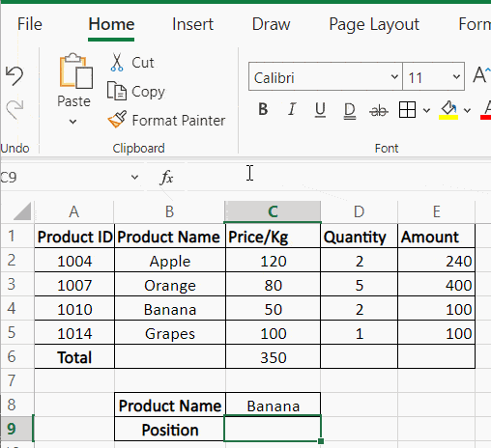Viewport: 491px width, 448px height.
Task: Toggle Bold formatting
Action: tap(263, 109)
